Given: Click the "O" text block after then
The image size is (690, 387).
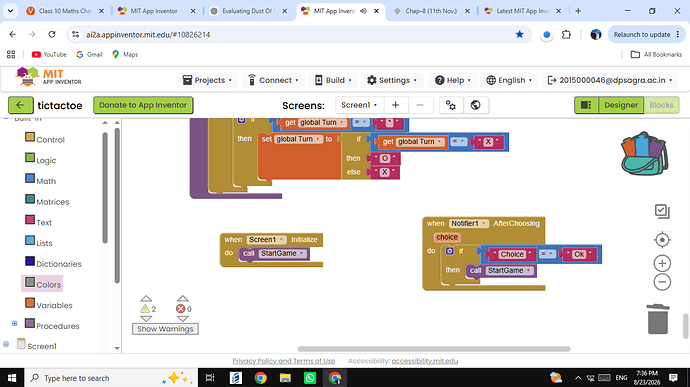Looking at the screenshot, I should point(385,158).
